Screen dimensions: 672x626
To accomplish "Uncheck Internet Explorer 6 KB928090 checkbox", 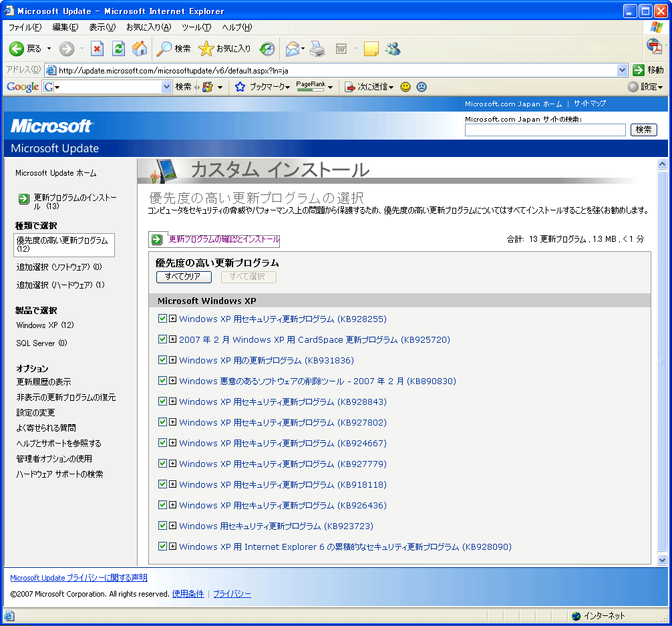I will click(162, 546).
